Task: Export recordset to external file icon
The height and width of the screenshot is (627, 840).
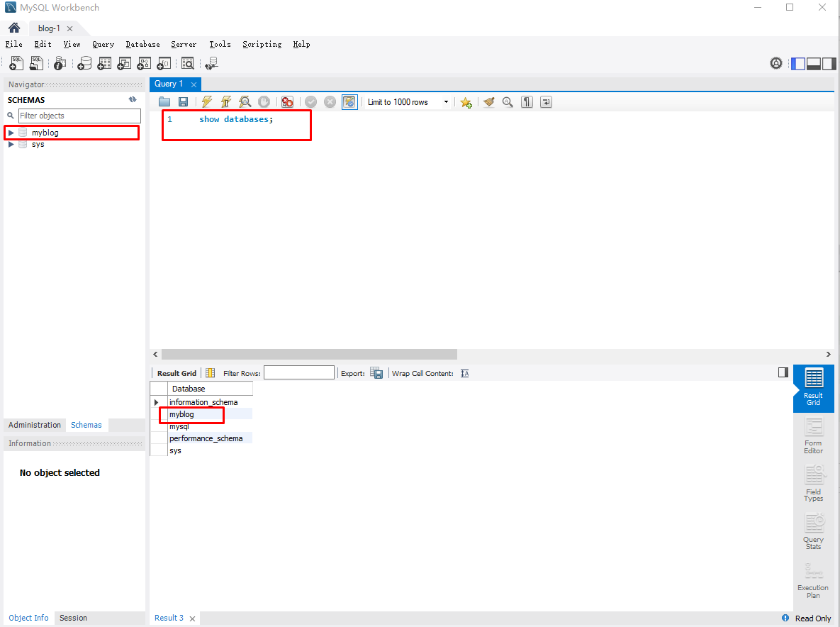Action: (376, 373)
